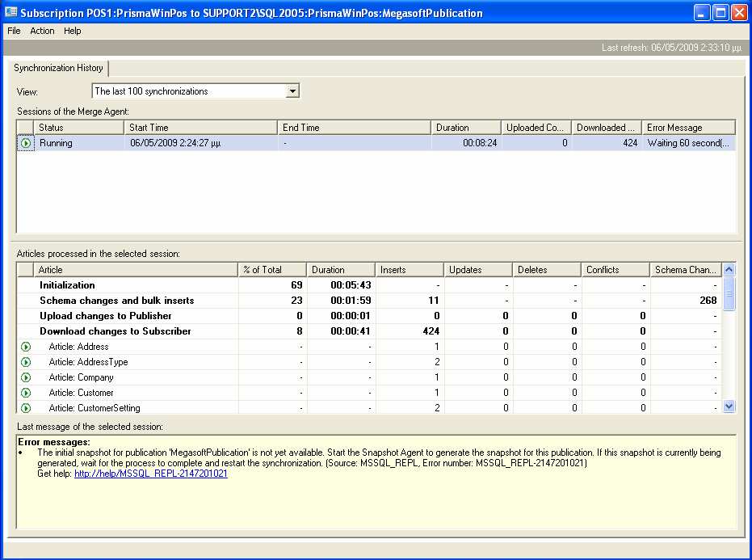752x560 pixels.
Task: Open the MSSQL_REPL-2147201021 help link
Action: click(150, 474)
